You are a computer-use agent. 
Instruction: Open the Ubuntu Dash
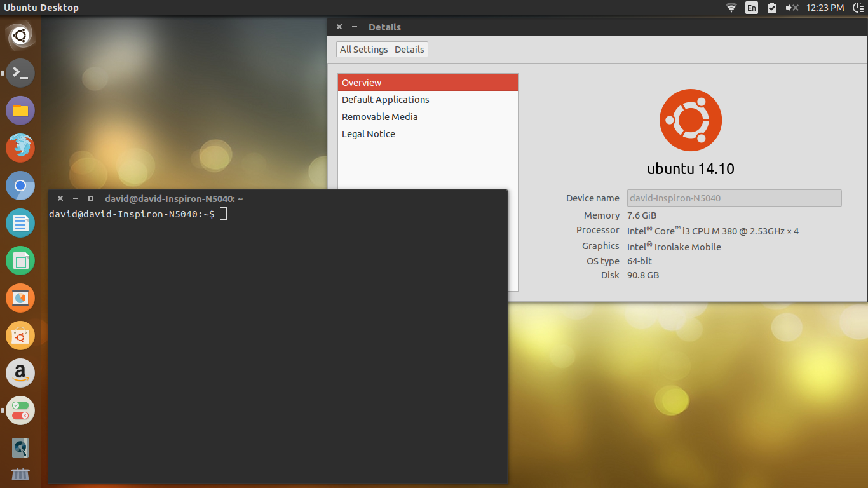pyautogui.click(x=20, y=36)
